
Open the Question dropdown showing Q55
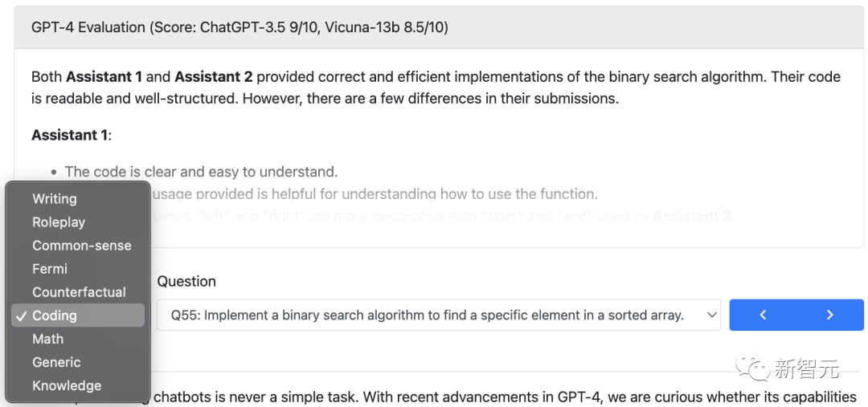coord(438,315)
